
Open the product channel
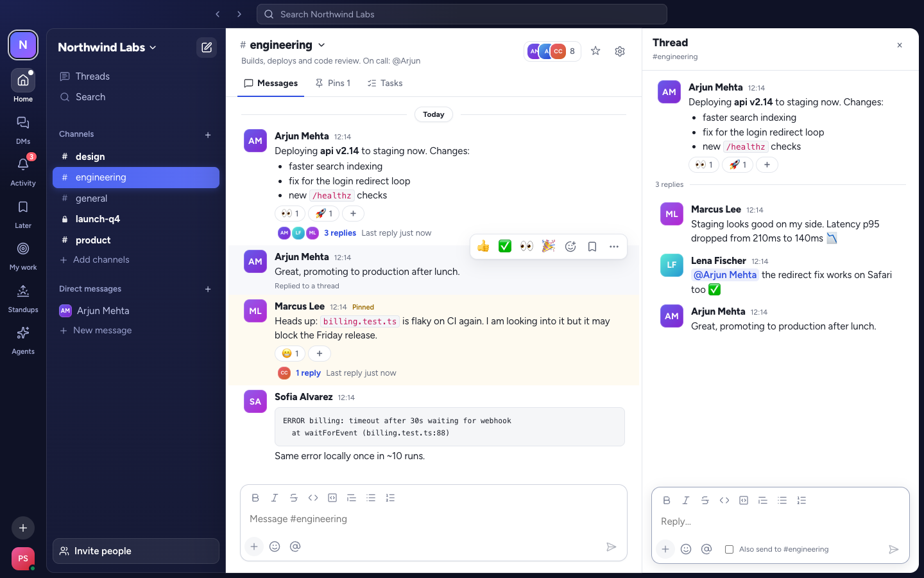[136, 240]
